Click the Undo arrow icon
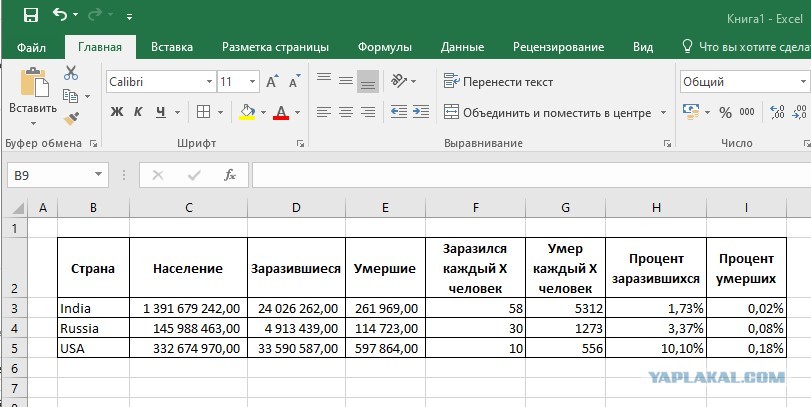This screenshot has height=407, width=811. coord(59,14)
